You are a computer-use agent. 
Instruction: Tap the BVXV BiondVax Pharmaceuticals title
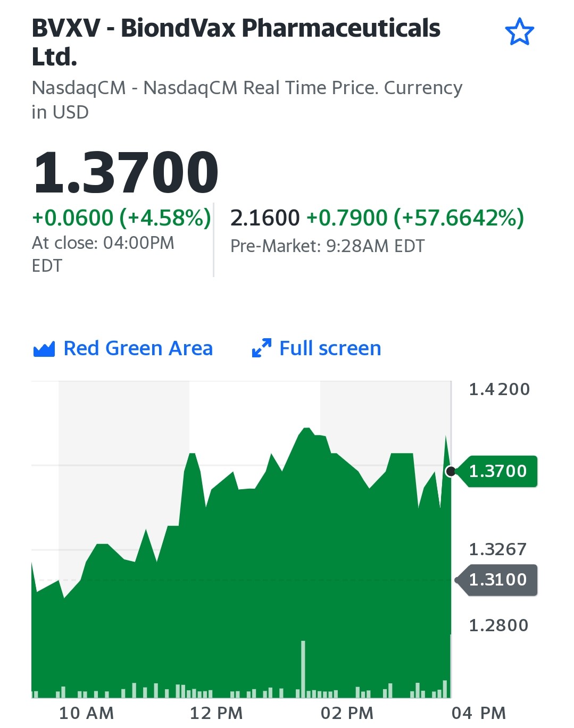236,42
